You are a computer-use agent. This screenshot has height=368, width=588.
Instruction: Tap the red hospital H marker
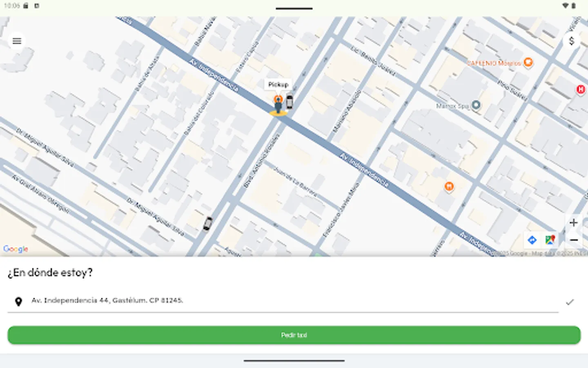pyautogui.click(x=580, y=90)
